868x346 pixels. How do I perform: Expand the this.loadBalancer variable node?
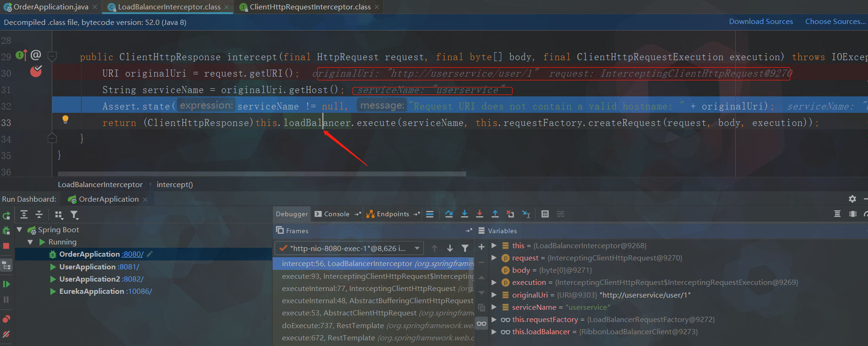coord(494,331)
